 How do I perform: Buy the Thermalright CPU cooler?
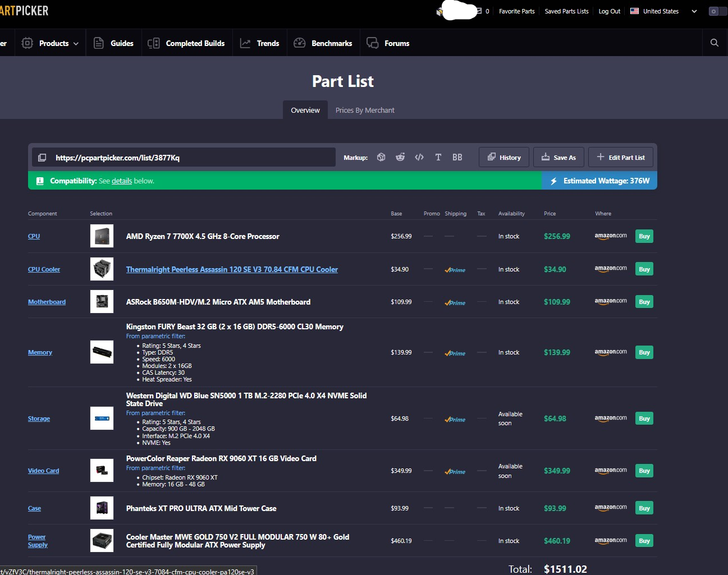coord(644,269)
